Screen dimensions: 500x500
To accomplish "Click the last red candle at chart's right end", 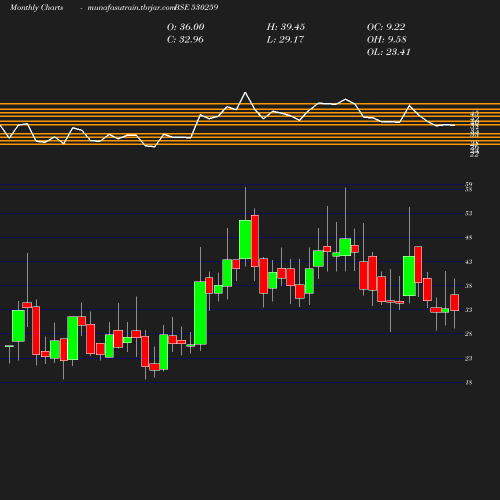I will pos(455,303).
